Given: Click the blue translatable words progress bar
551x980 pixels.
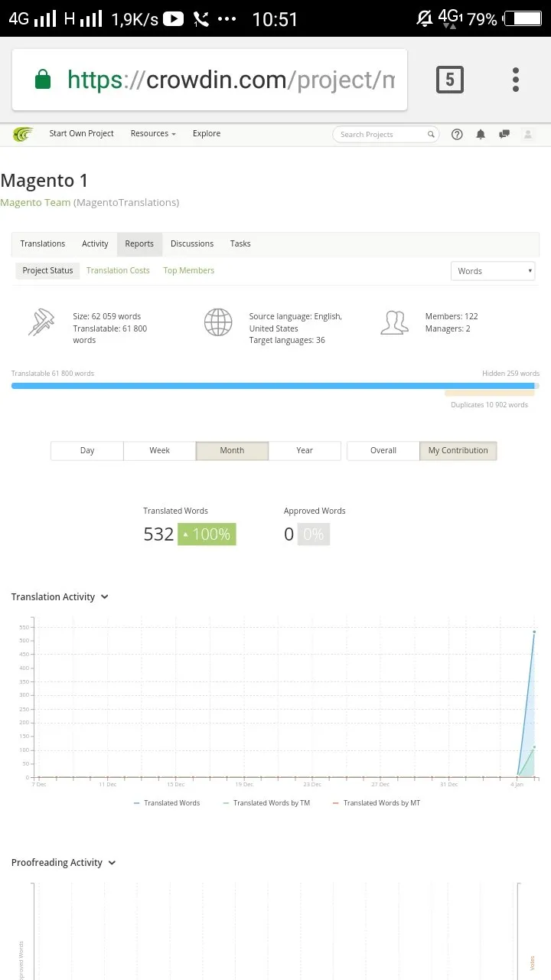Looking at the screenshot, I should click(272, 386).
